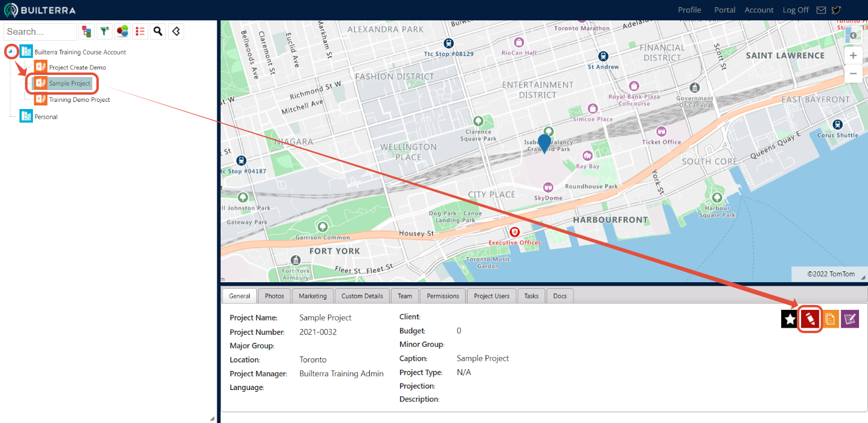This screenshot has height=423, width=868.
Task: Click the orange document icon
Action: [x=830, y=319]
